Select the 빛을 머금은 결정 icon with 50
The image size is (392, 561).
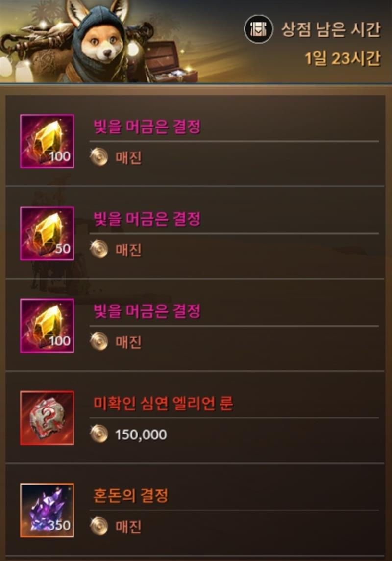point(47,233)
